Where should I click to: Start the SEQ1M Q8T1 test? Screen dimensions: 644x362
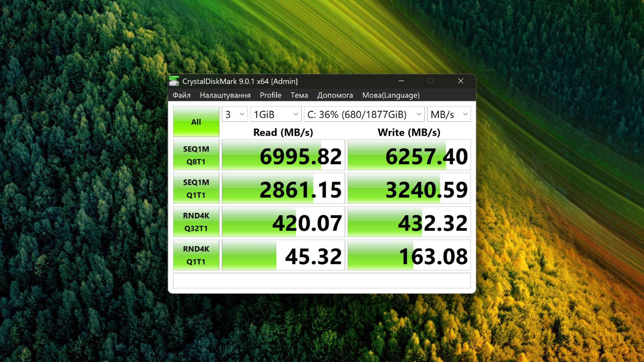(196, 155)
